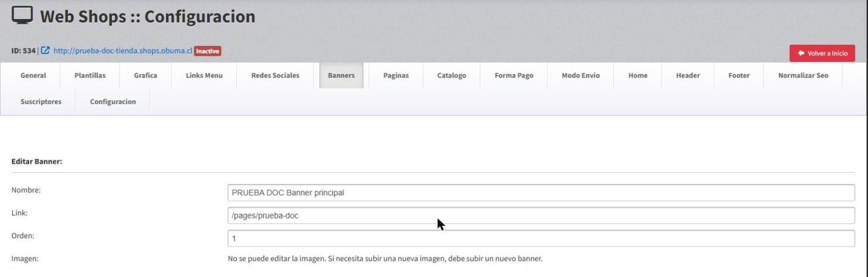Switch to the Paginas tab
This screenshot has height=277, width=868.
(396, 76)
